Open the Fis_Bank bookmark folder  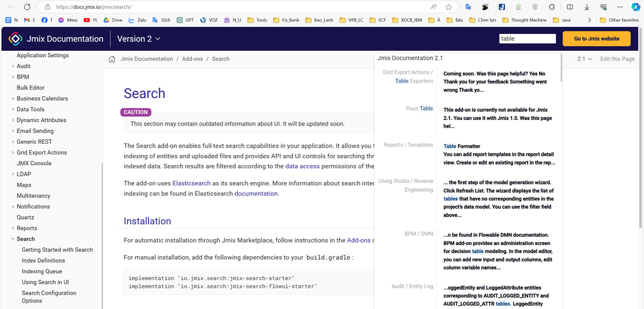pos(286,19)
